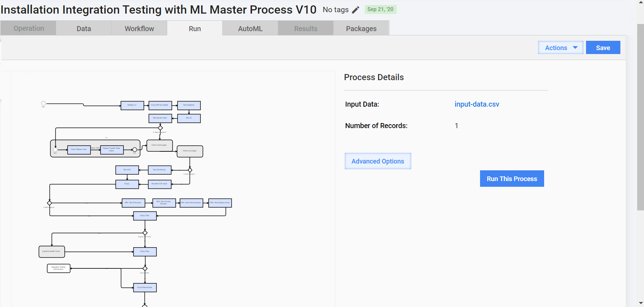This screenshot has height=307, width=644.
Task: Click the subprocess End event circle
Action: click(135, 150)
